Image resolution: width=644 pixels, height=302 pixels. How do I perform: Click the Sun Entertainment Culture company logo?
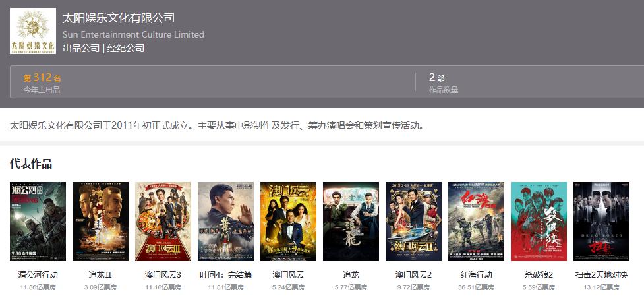[x=33, y=31]
